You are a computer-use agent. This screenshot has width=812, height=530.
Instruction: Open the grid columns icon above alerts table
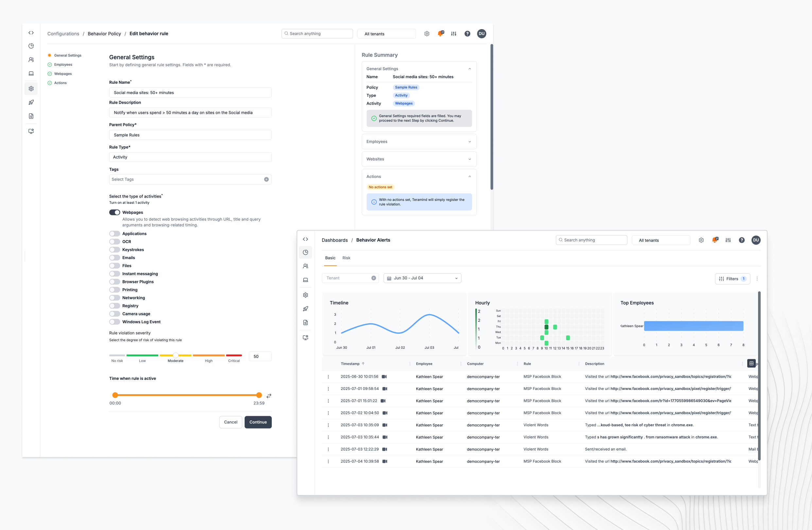[x=751, y=363]
